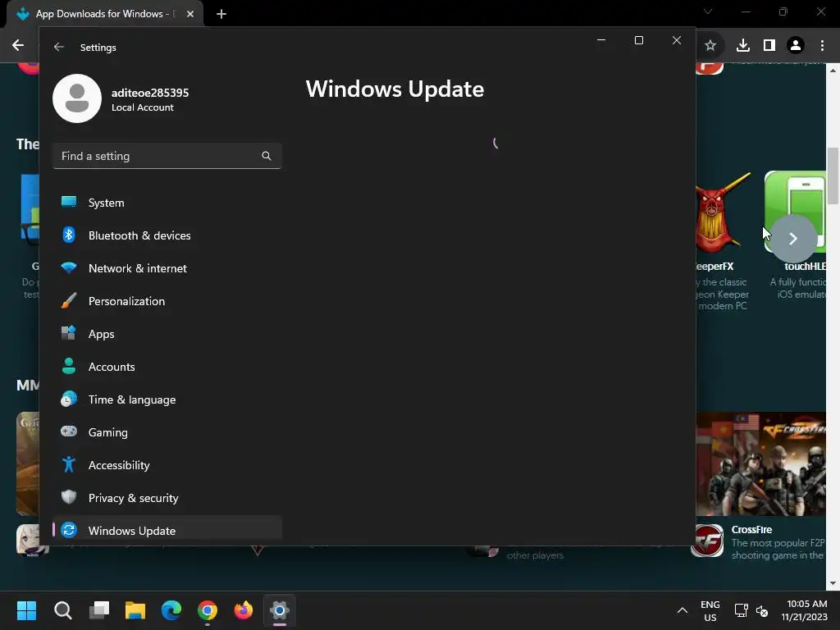Launch File Explorer from taskbar
This screenshot has height=630, width=840.
coord(135,610)
